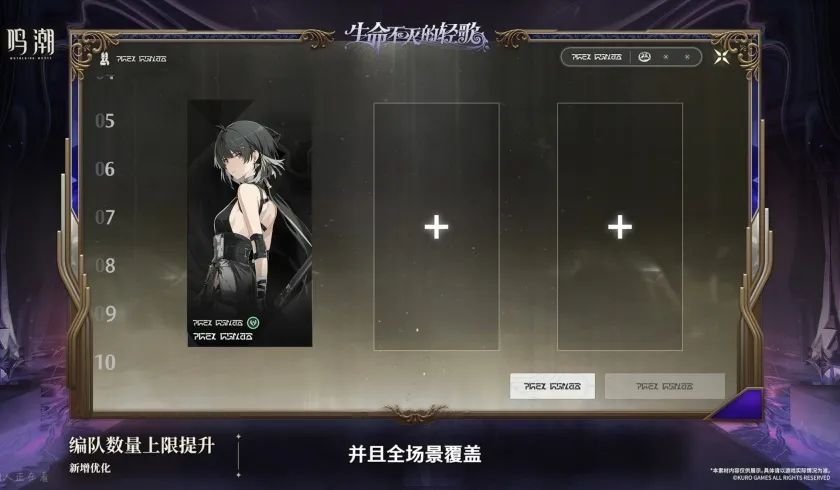Click the second small x in the top pill
The height and width of the screenshot is (490, 840).
click(x=687, y=57)
